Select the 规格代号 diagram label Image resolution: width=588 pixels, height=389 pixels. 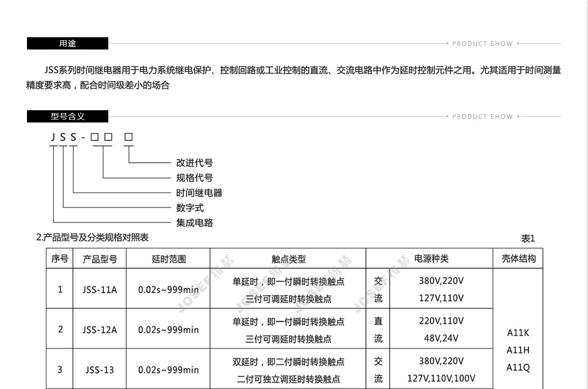pos(195,178)
